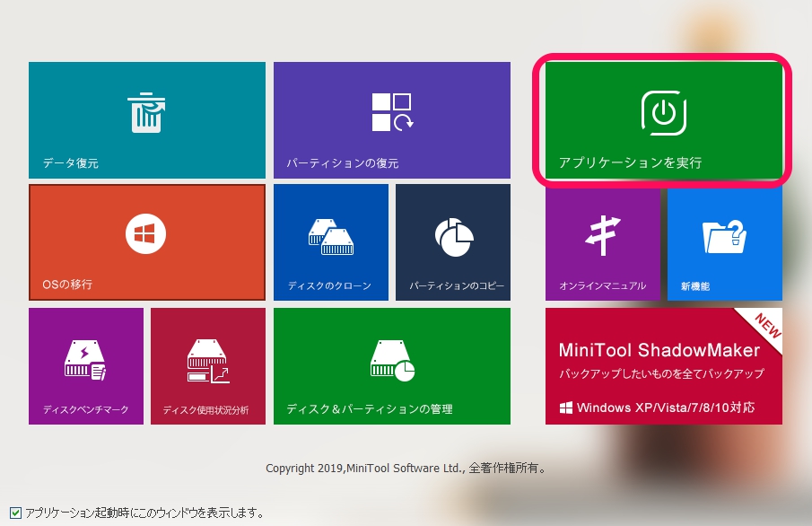This screenshot has width=812, height=526.
Task: Click the 新機能 folder question icon
Action: coord(724,236)
